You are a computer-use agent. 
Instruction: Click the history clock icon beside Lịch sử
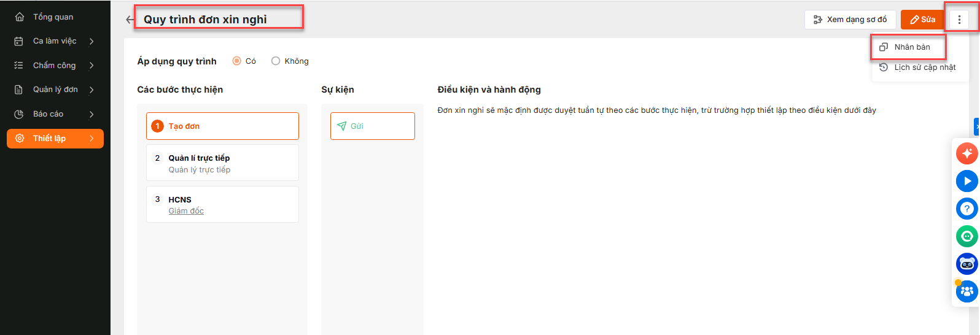click(884, 67)
